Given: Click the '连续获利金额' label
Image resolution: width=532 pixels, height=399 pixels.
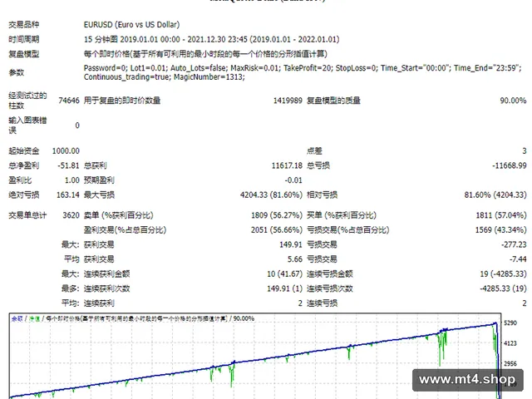Looking at the screenshot, I should point(107,273).
